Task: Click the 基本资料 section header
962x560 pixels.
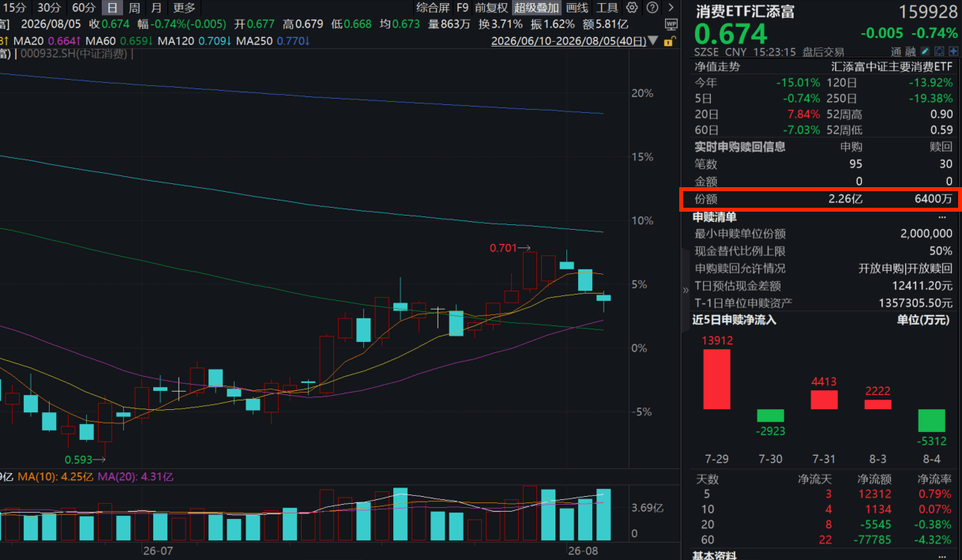Action: [715, 555]
